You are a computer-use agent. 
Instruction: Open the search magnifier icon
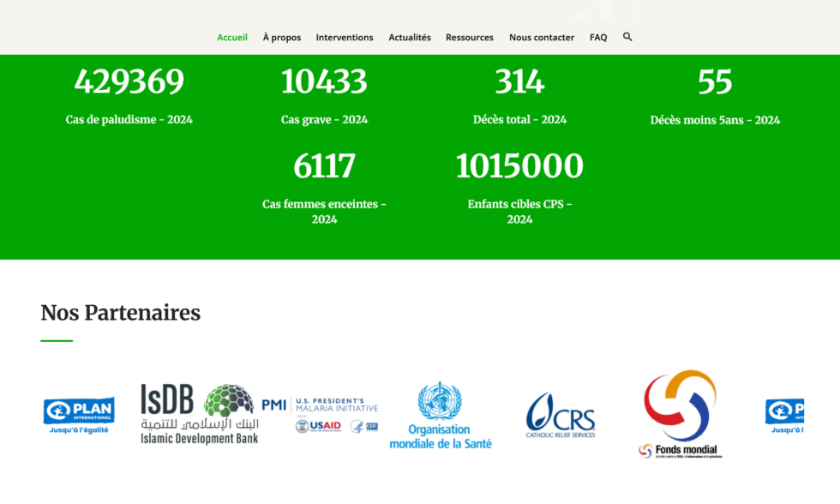[627, 37]
